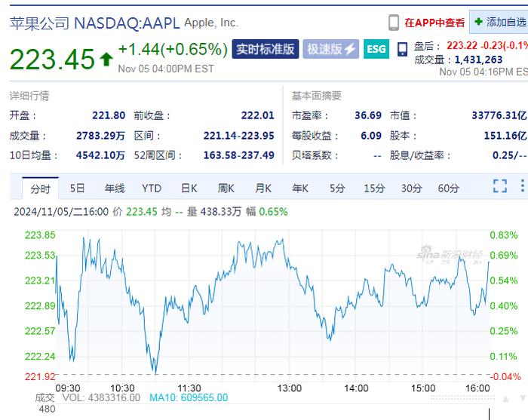Click the share capital 151.16亿

point(505,136)
